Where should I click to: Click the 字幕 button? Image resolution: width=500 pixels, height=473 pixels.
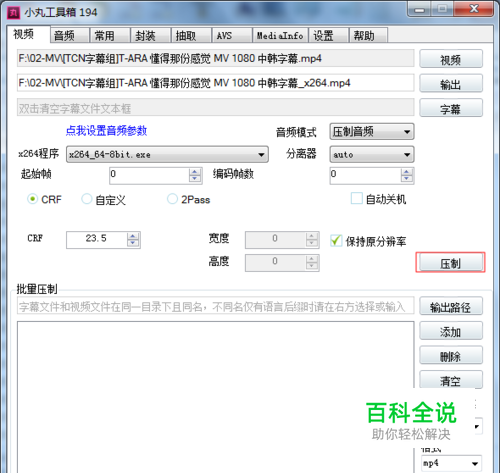click(451, 108)
